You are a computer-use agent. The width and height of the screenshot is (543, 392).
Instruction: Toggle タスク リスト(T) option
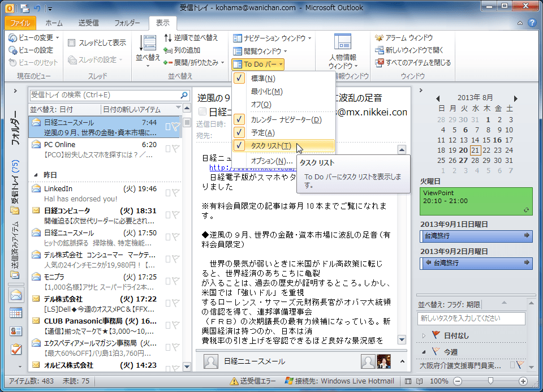283,146
